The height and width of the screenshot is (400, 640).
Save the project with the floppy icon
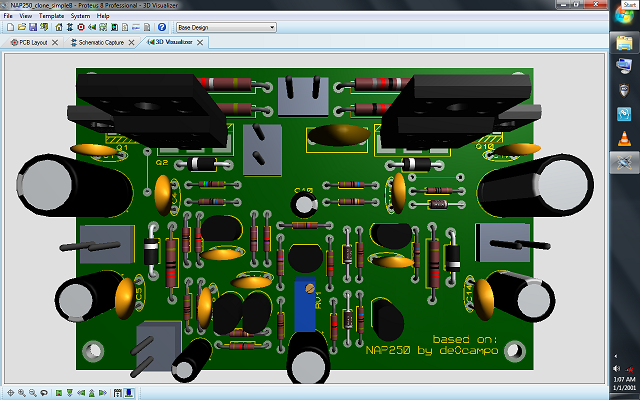click(33, 27)
